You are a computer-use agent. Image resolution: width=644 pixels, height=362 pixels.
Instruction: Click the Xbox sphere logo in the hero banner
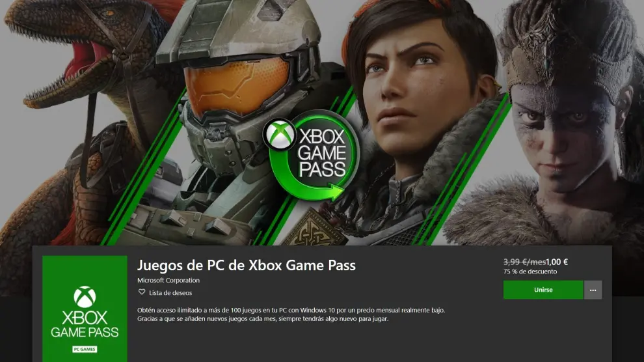pos(280,134)
